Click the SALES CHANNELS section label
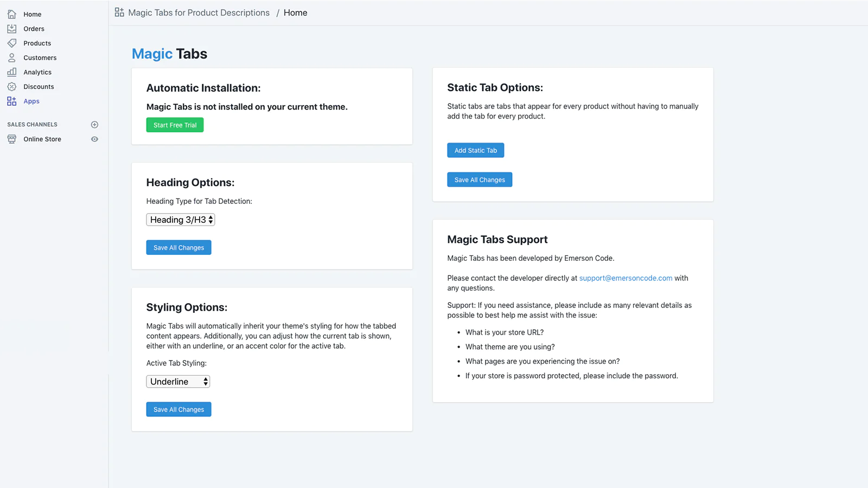The height and width of the screenshot is (488, 868). (32, 125)
